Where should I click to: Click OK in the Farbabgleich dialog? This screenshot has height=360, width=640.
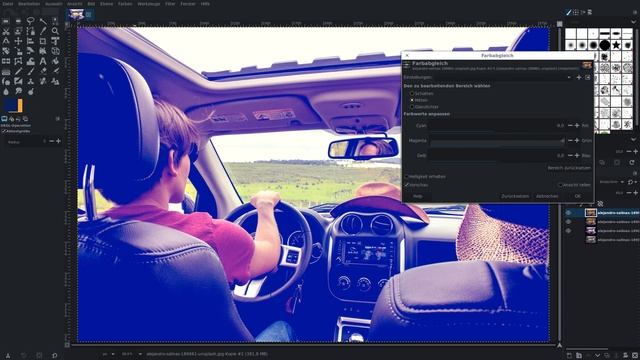tap(577, 196)
